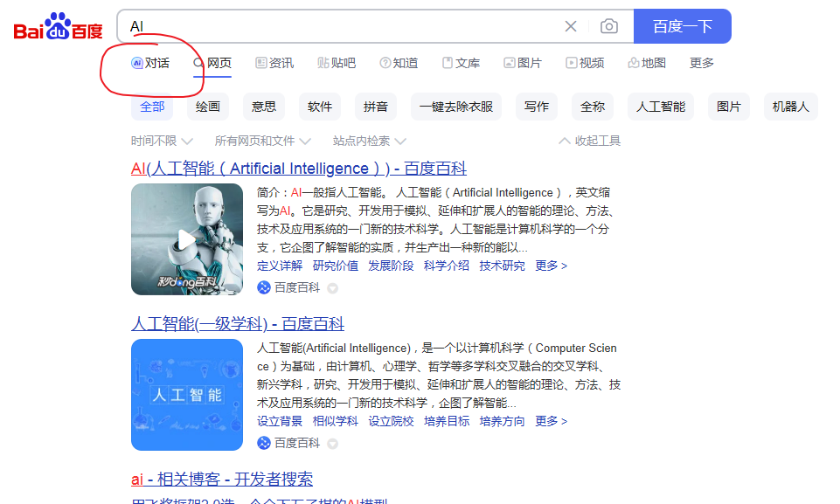Click the document icon beside 文库
840x504 pixels.
point(448,63)
